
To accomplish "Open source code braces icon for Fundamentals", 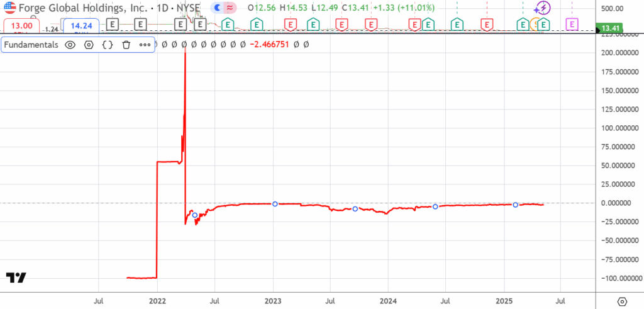I will click(x=108, y=45).
